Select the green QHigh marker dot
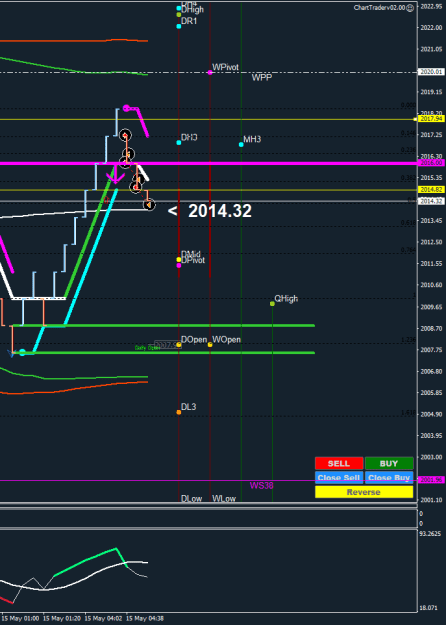 272,304
